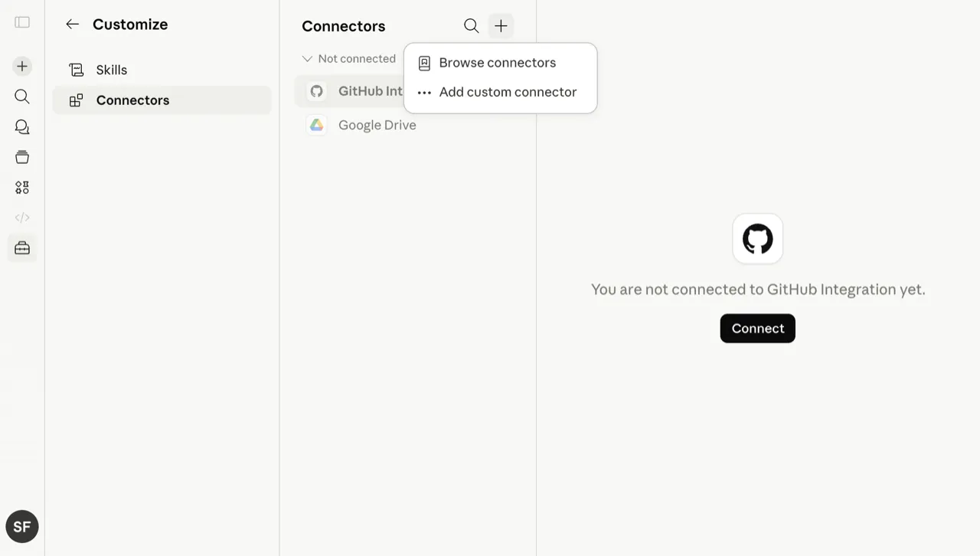
Task: Toggle the sidebar panel icon
Action: coord(22,22)
